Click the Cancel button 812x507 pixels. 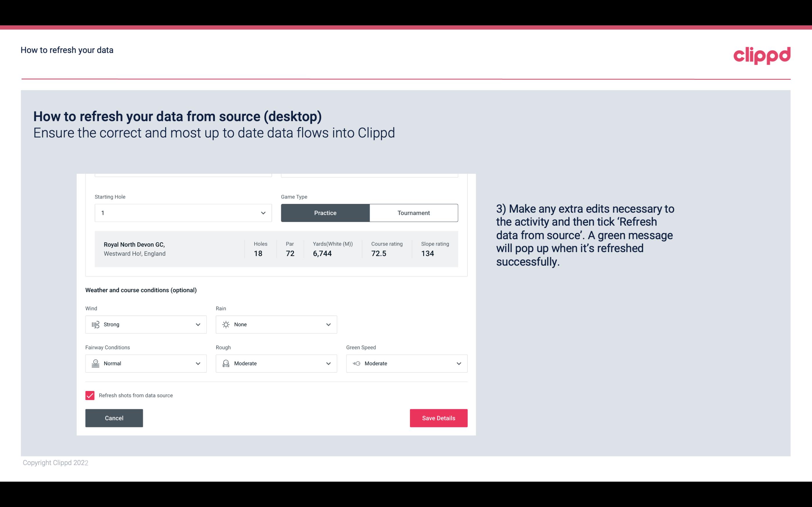click(114, 418)
